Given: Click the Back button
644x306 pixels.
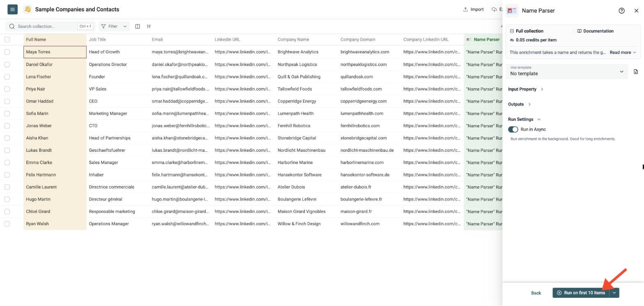Looking at the screenshot, I should [536, 293].
